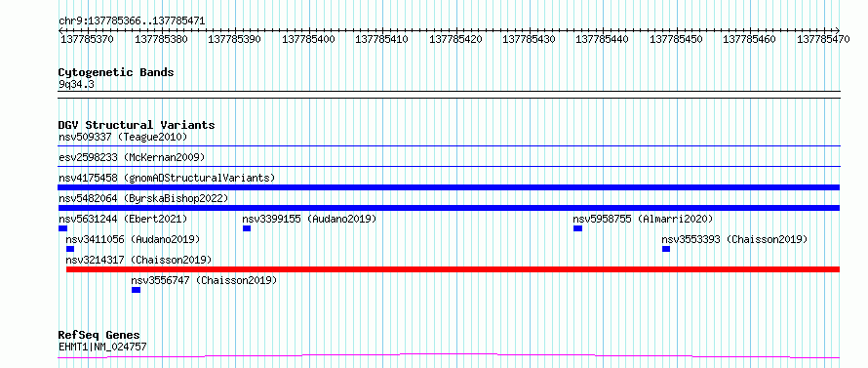Click ruler position 137785420
868x368 pixels.
pyautogui.click(x=455, y=39)
